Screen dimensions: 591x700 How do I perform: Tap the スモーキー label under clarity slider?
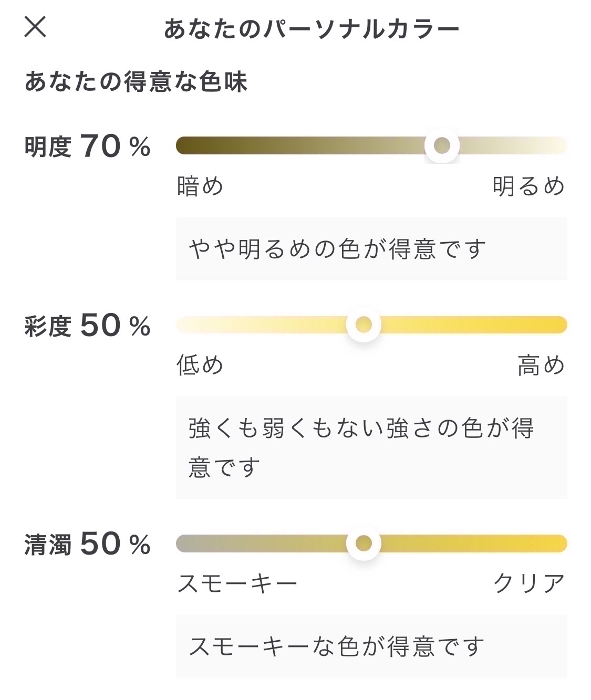(237, 583)
